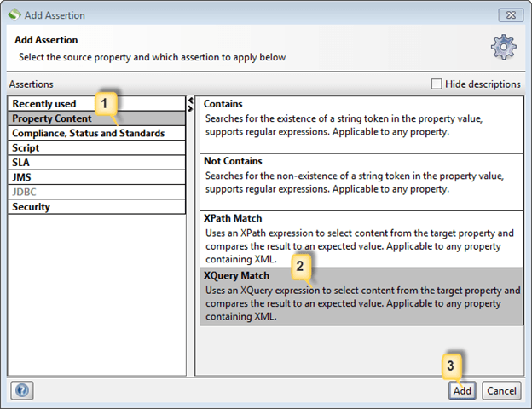Choose the XPath Match assertion
This screenshot has width=532, height=409.
click(x=360, y=238)
